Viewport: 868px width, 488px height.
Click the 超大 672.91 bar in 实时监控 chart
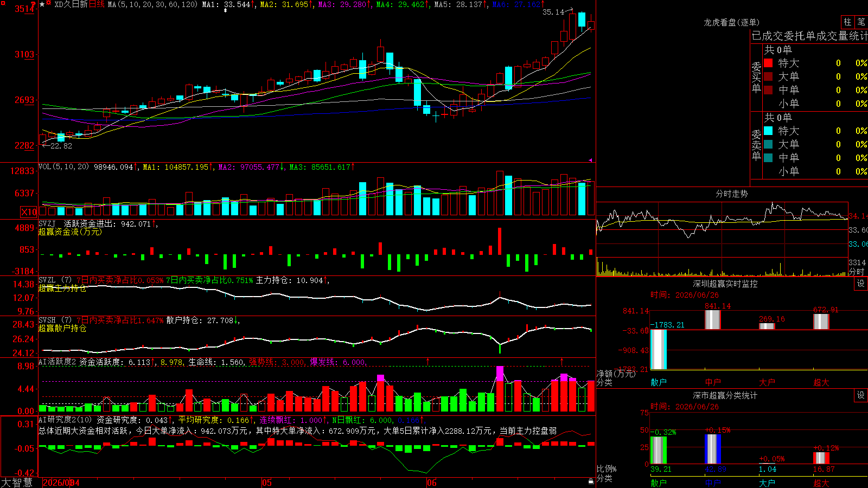(821, 322)
